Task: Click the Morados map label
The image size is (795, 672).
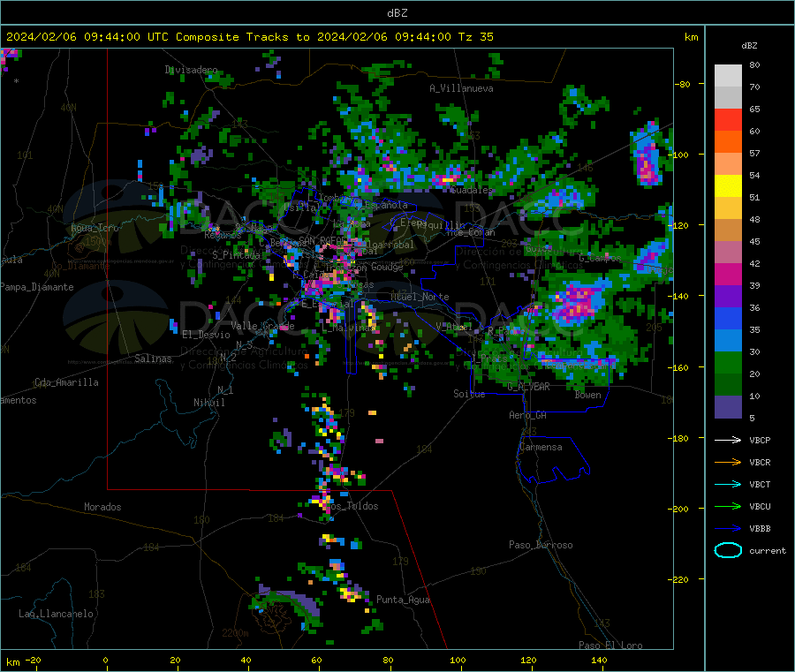Action: click(102, 507)
